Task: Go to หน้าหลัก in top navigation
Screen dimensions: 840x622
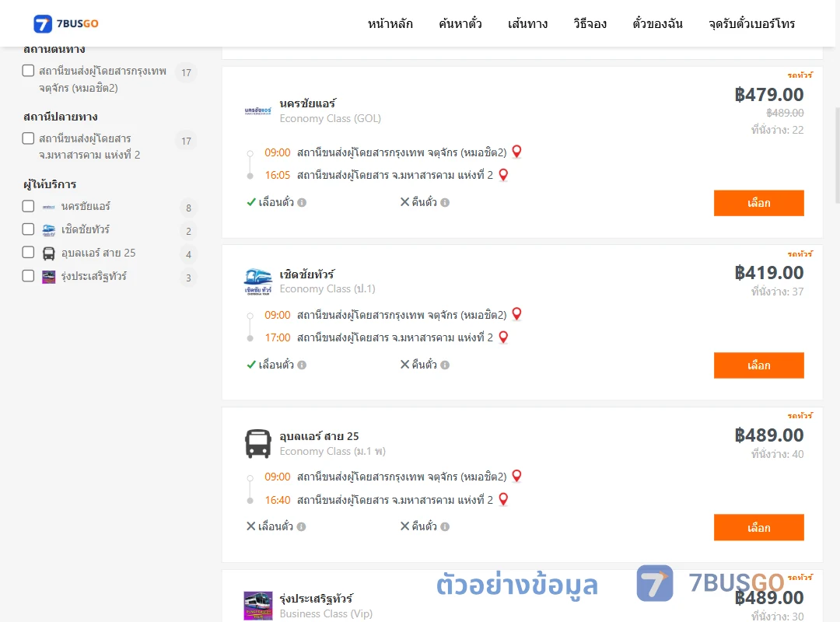Action: click(390, 23)
